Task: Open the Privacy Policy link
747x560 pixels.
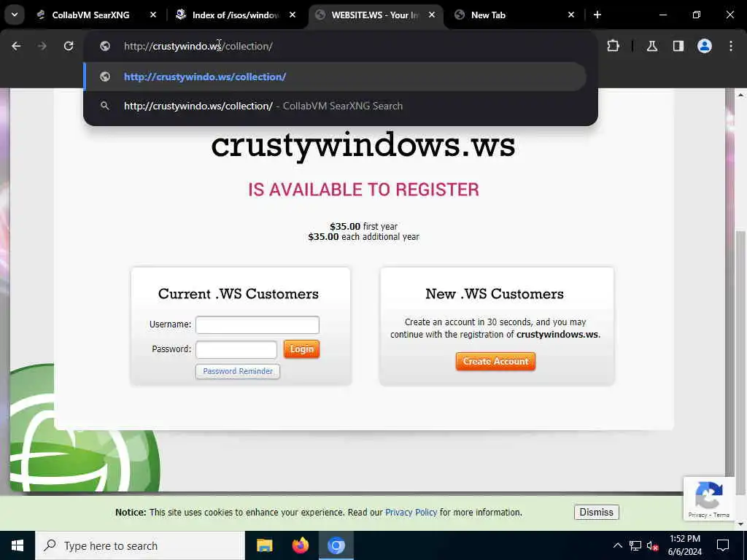Action: pyautogui.click(x=411, y=513)
